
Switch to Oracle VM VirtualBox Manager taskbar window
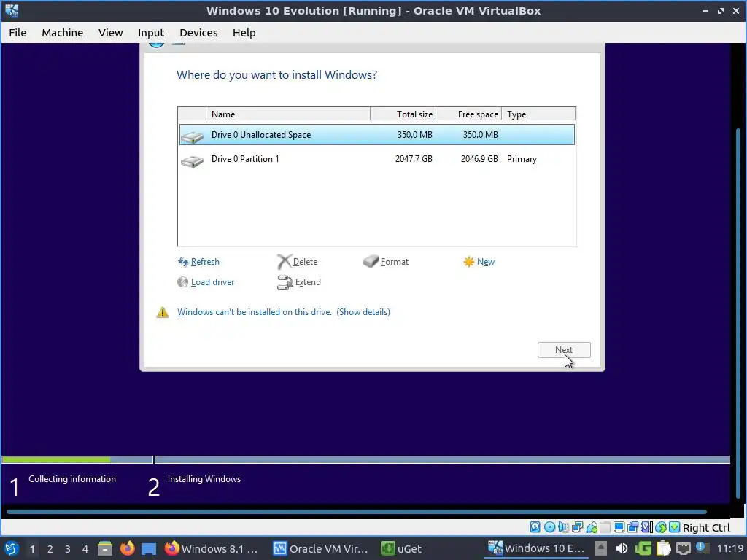pos(321,548)
